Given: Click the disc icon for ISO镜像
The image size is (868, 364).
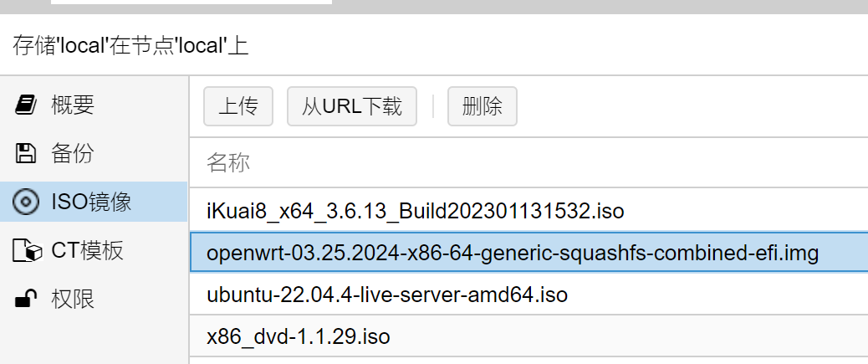Looking at the screenshot, I should pyautogui.click(x=25, y=202).
